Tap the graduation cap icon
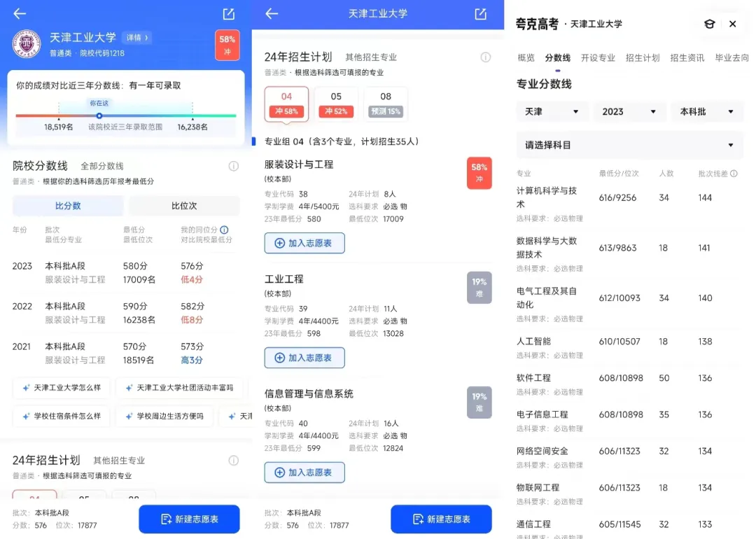The image size is (756, 539). (709, 24)
